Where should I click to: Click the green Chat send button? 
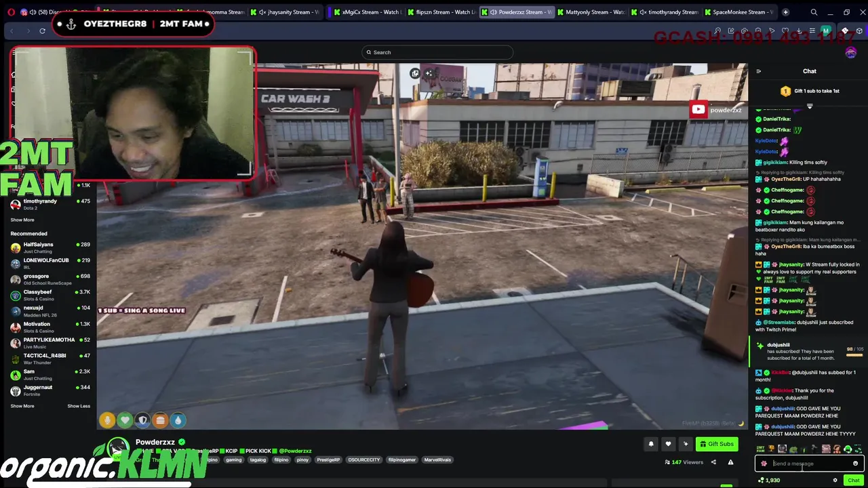point(853,481)
